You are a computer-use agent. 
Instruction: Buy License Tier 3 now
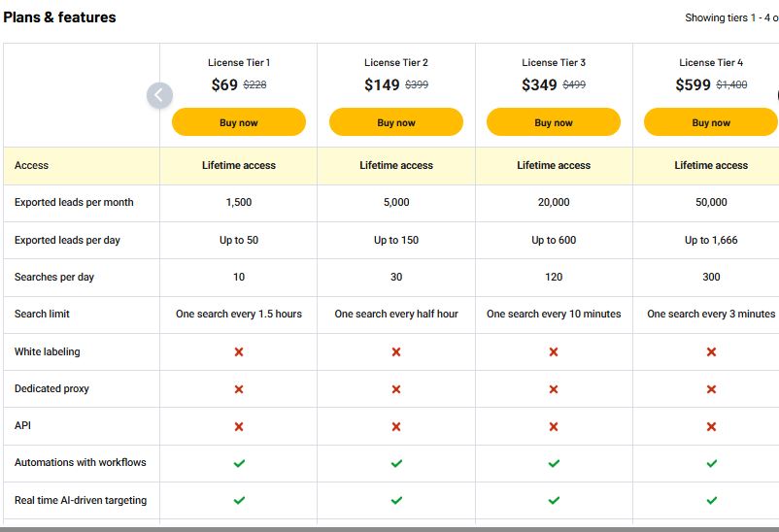pyautogui.click(x=554, y=122)
